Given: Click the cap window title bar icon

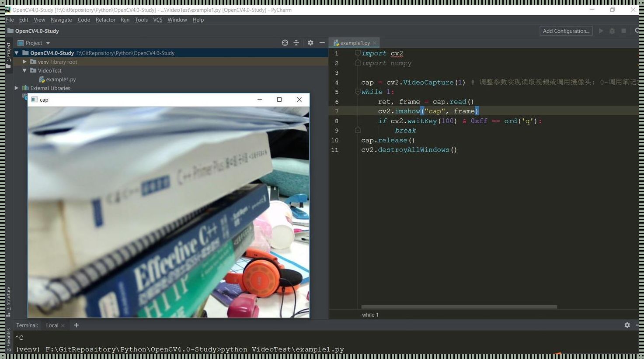Looking at the screenshot, I should coord(34,100).
